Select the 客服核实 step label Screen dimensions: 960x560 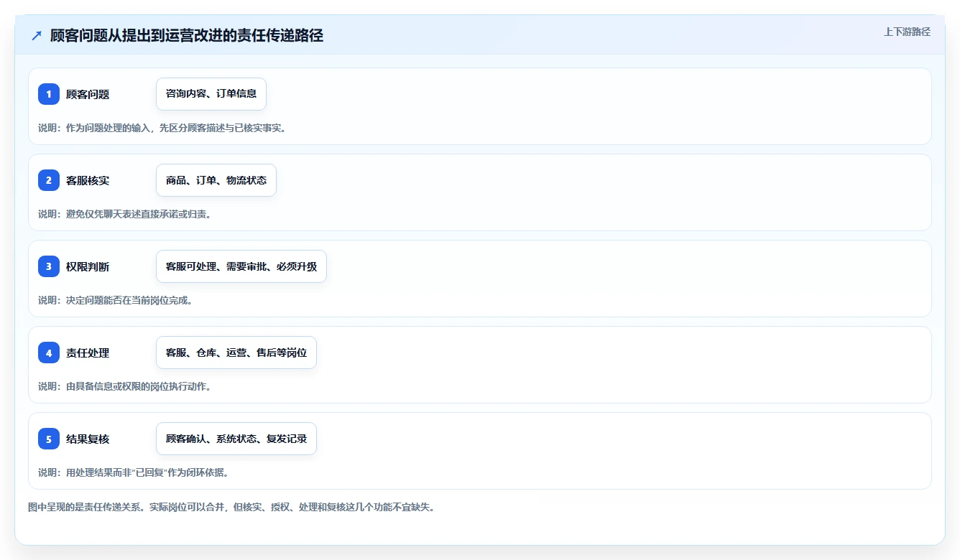88,180
